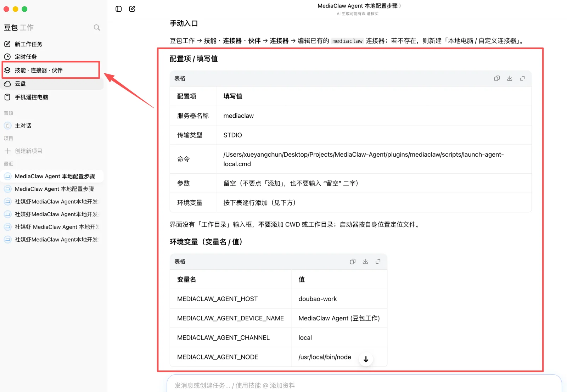Click the MEDIACLAW_AGENT_HOST variable name

217,299
